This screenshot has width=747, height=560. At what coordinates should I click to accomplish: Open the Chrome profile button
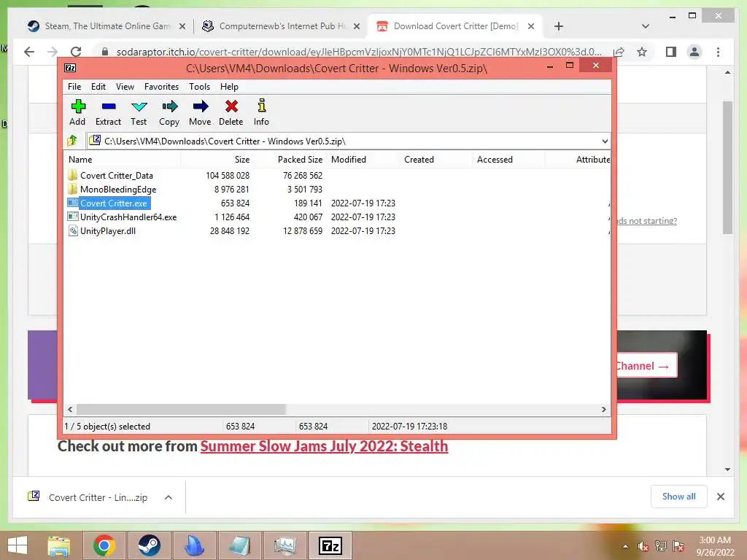[694, 52]
